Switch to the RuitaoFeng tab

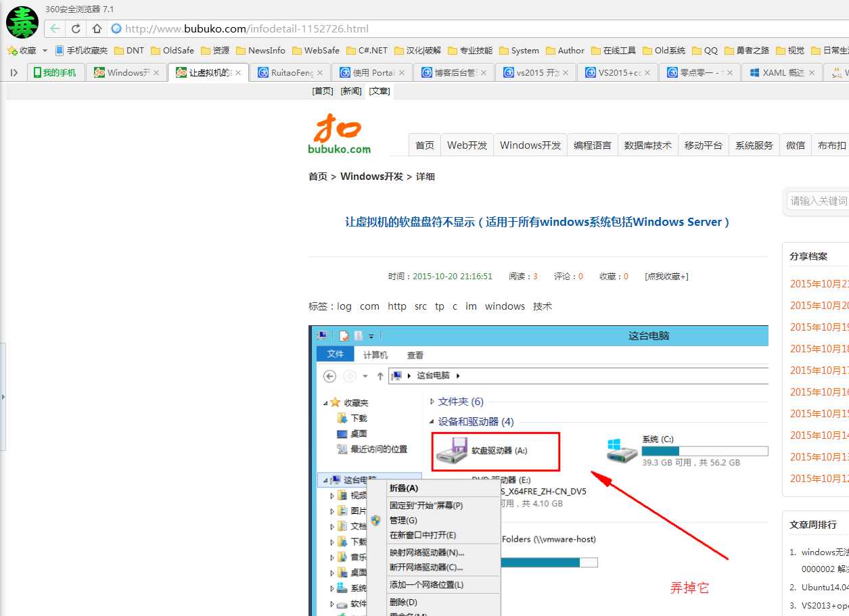(x=290, y=72)
